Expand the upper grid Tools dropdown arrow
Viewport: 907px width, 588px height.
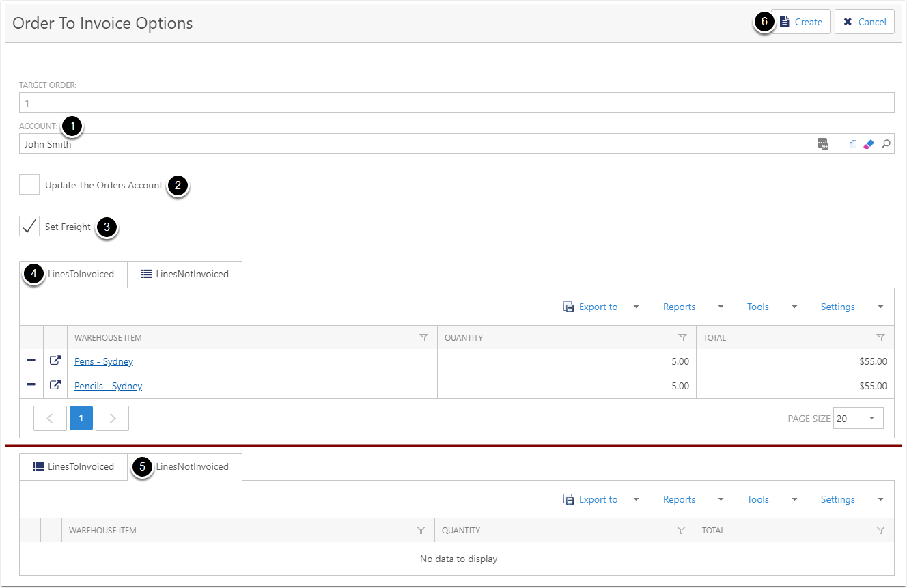[x=794, y=307]
